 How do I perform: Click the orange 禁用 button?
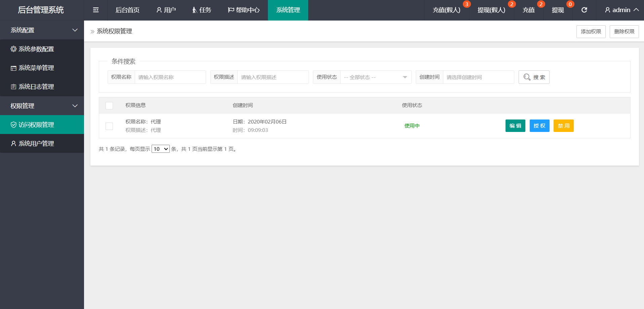(564, 126)
